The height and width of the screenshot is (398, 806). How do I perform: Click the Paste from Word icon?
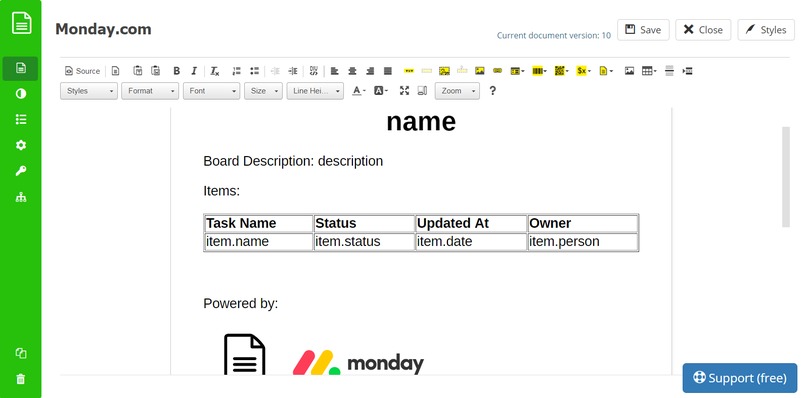(x=155, y=71)
